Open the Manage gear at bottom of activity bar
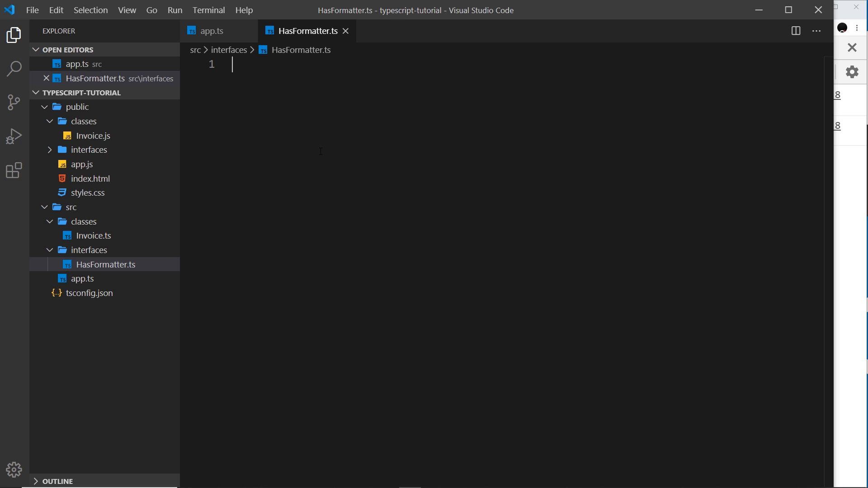This screenshot has height=488, width=868. 14,470
